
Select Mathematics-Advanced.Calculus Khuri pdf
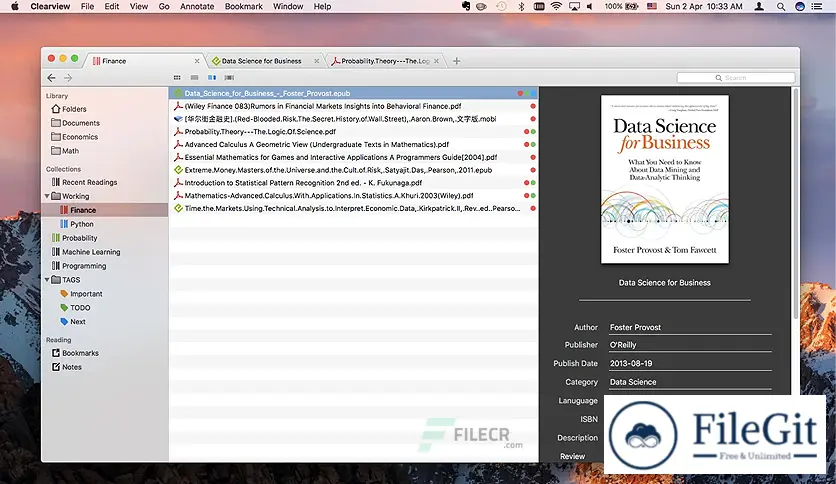click(353, 196)
